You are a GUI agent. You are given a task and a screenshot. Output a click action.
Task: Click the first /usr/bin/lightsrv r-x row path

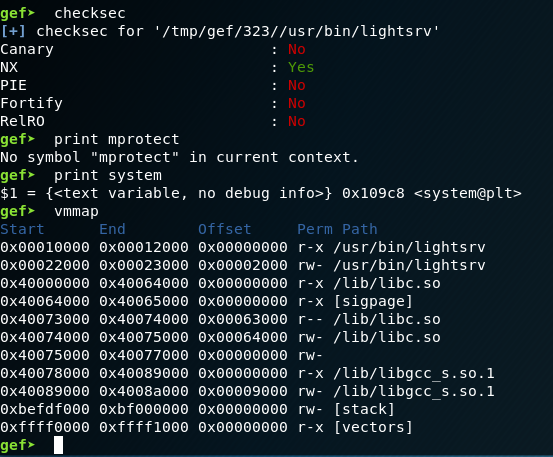click(409, 247)
